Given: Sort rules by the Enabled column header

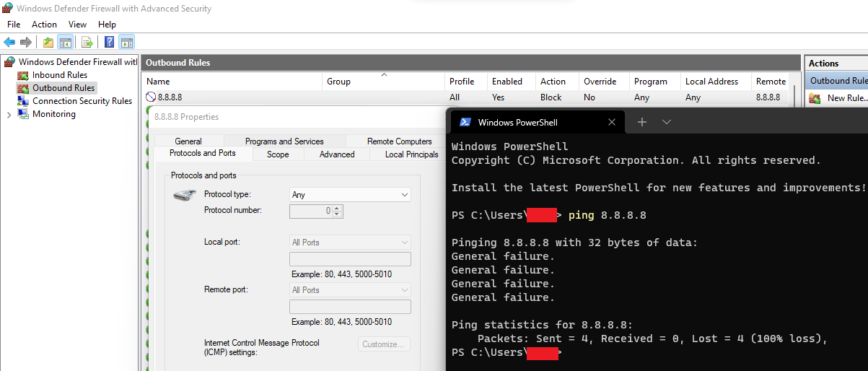Looking at the screenshot, I should tap(512, 82).
